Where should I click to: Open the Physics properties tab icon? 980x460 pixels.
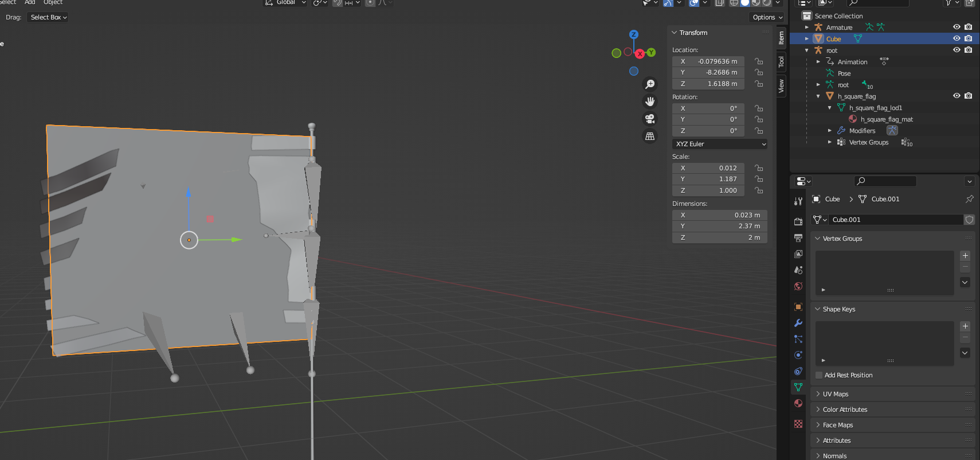[798, 355]
